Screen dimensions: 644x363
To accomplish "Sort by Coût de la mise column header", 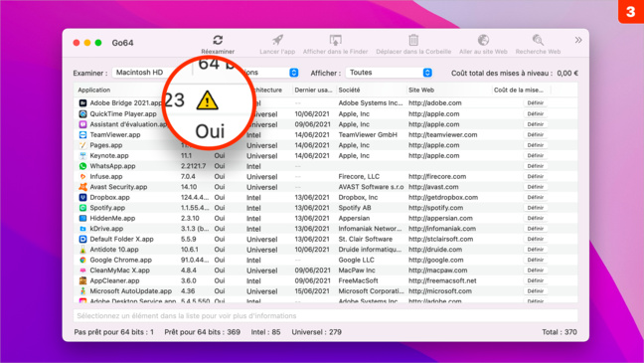I will pos(519,90).
